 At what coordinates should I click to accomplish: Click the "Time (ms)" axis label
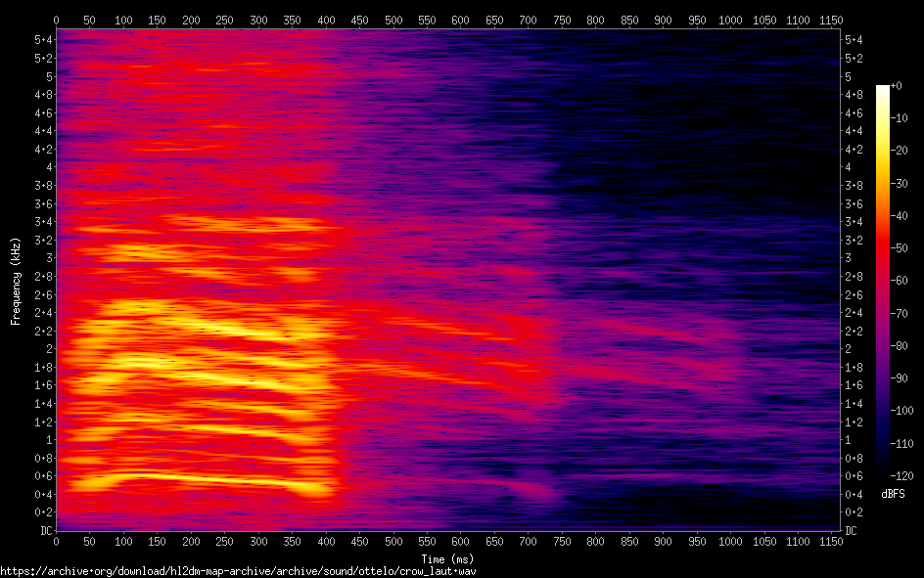447,557
